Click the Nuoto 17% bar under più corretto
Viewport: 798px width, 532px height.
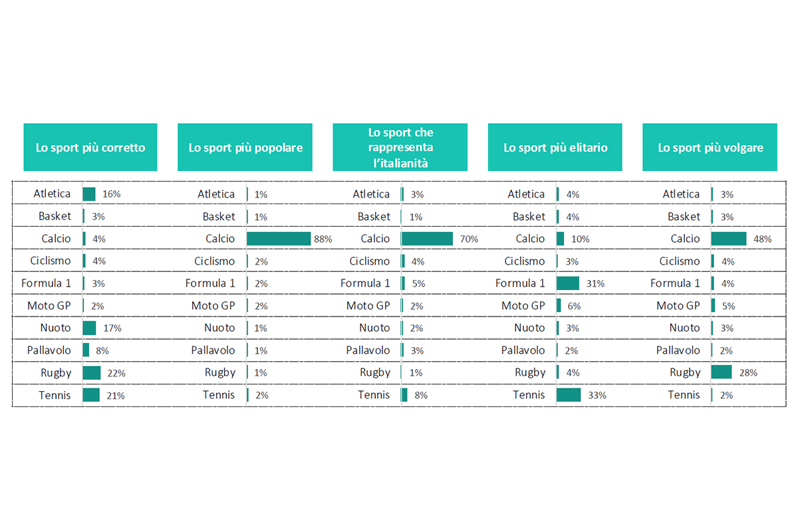coord(90,328)
